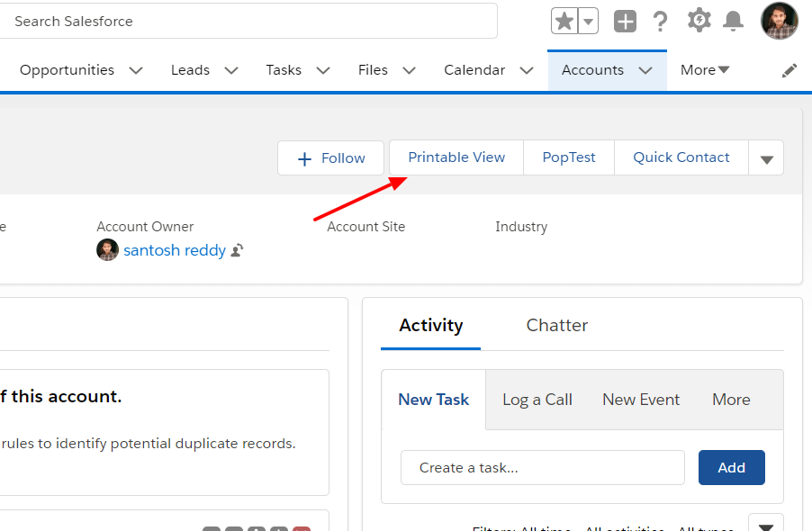Open the favorites list dropdown arrow
812x531 pixels.
(588, 22)
